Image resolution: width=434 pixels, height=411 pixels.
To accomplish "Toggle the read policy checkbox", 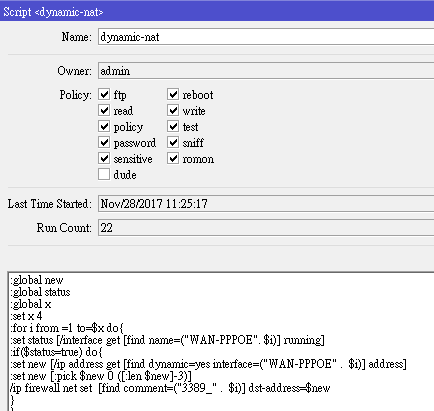I will pos(104,110).
